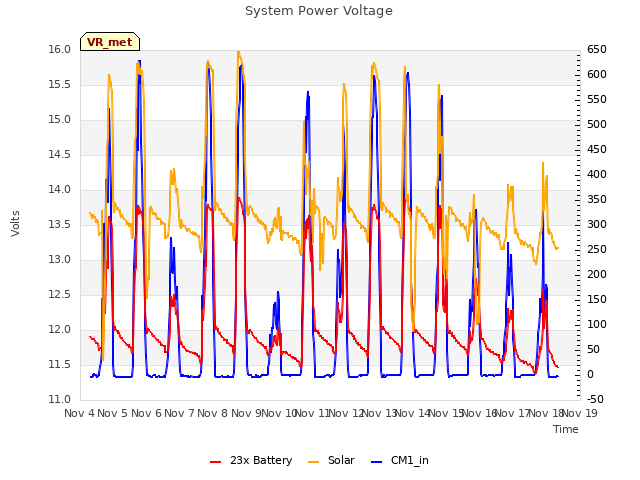640x480 pixels.
Task: Click the 13.5 left axis value
Action: 60,224
